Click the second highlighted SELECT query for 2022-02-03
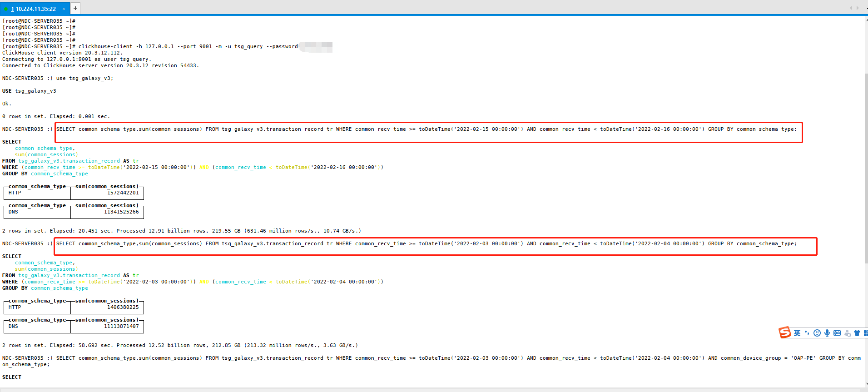 coord(426,244)
